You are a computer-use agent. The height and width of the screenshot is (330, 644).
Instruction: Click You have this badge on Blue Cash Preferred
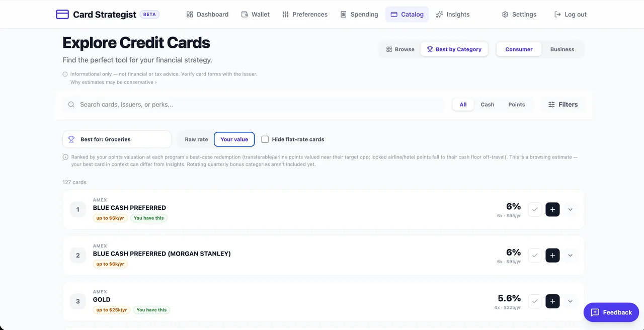click(x=149, y=218)
